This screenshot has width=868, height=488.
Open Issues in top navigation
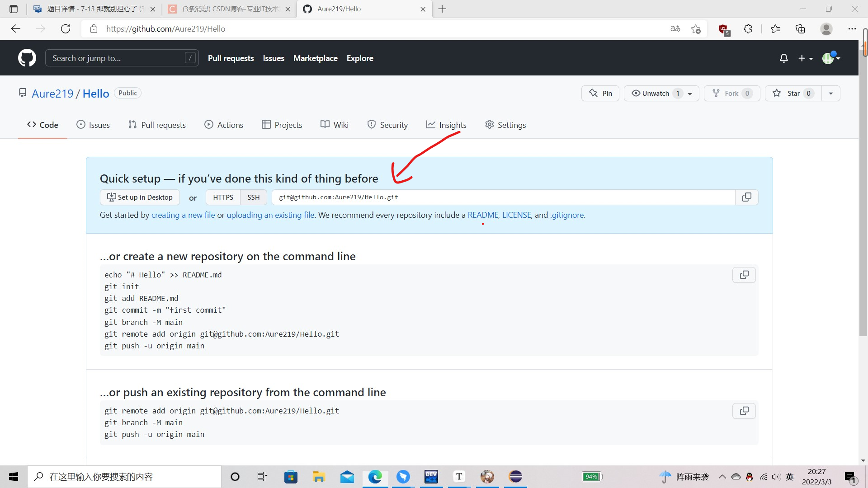274,58
